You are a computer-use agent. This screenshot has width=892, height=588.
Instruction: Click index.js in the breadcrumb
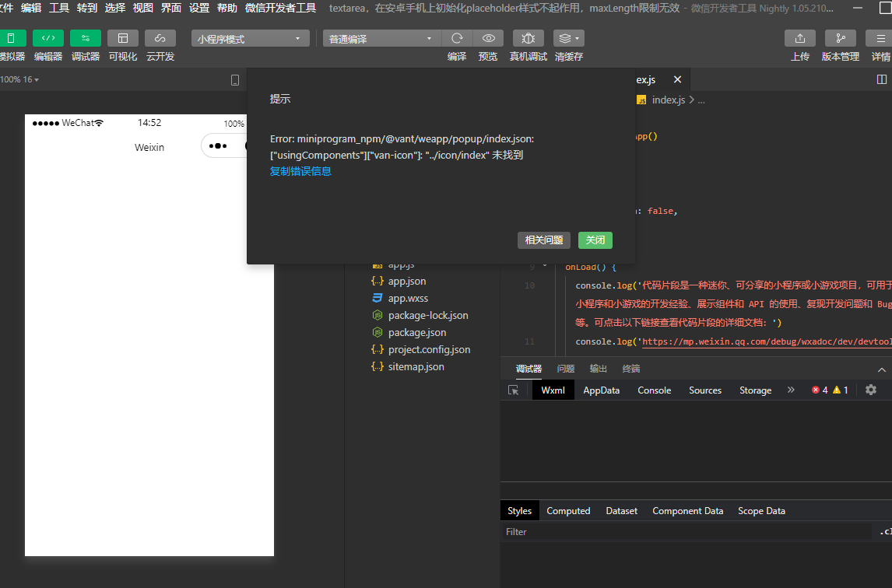click(669, 100)
